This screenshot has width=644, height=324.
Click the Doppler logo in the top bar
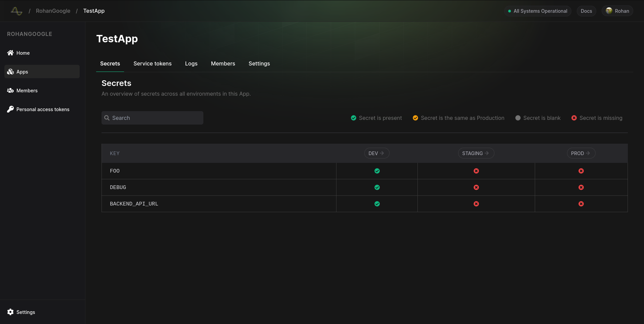click(x=16, y=11)
